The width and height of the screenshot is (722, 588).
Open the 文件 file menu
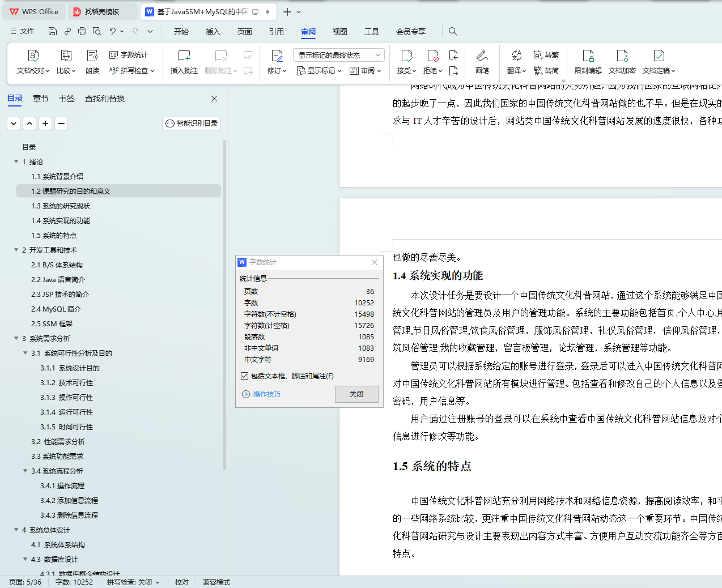click(23, 31)
